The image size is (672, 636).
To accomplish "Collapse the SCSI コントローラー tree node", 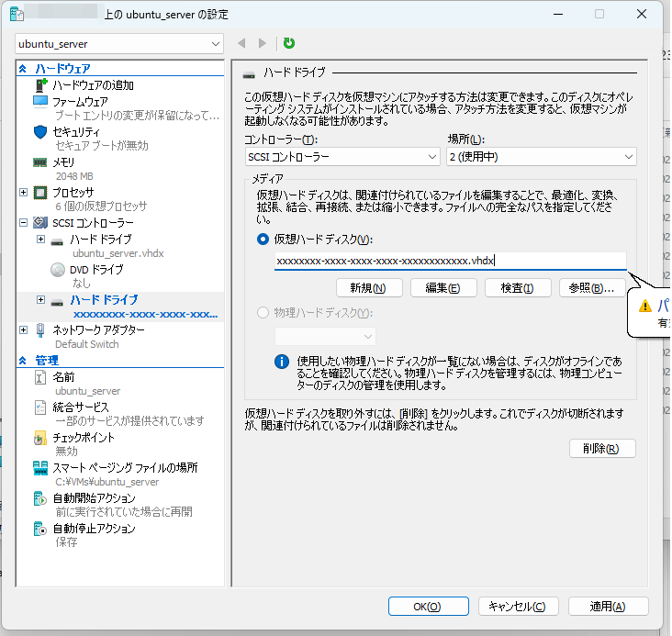I will tap(24, 222).
